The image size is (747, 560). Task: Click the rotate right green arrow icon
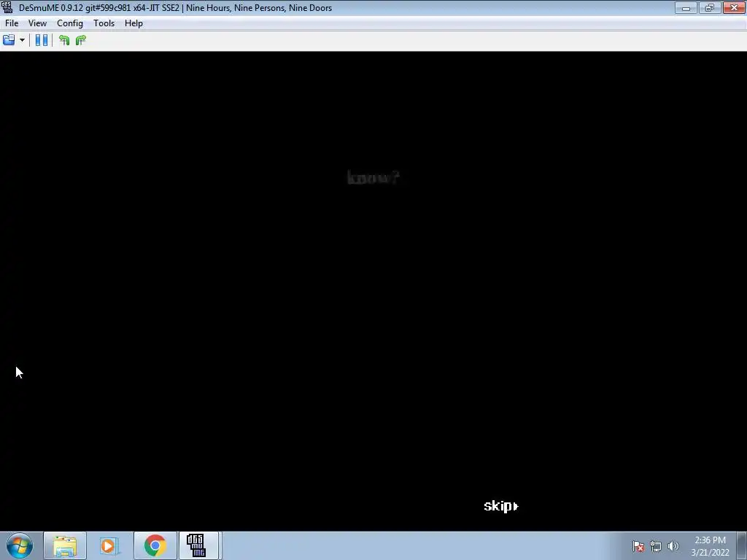tap(81, 41)
